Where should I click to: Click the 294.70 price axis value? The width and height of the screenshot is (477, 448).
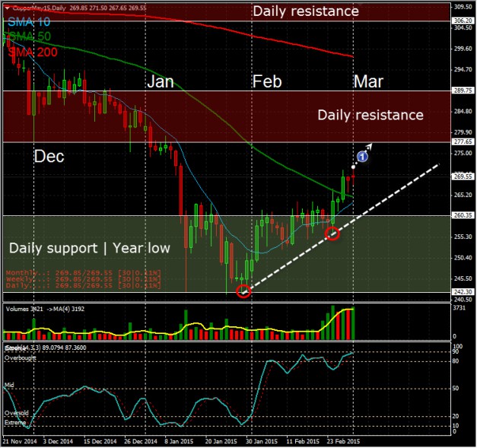[x=463, y=70]
